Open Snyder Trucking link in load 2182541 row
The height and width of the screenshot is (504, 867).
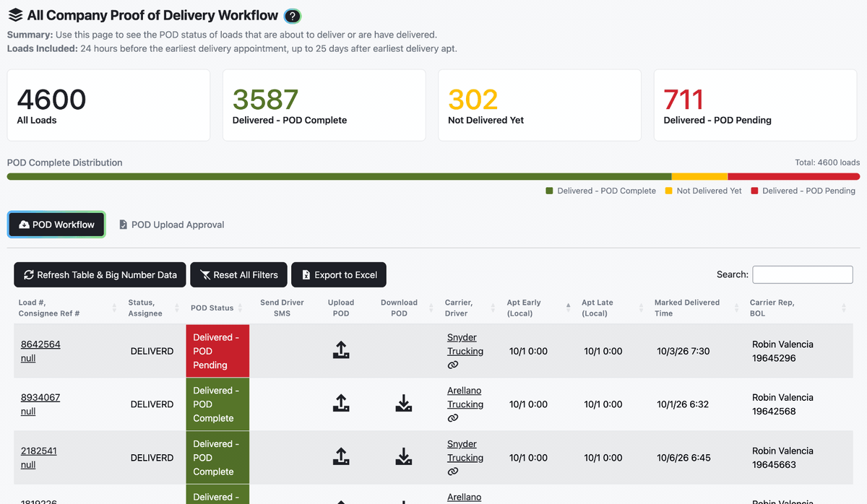click(x=465, y=451)
